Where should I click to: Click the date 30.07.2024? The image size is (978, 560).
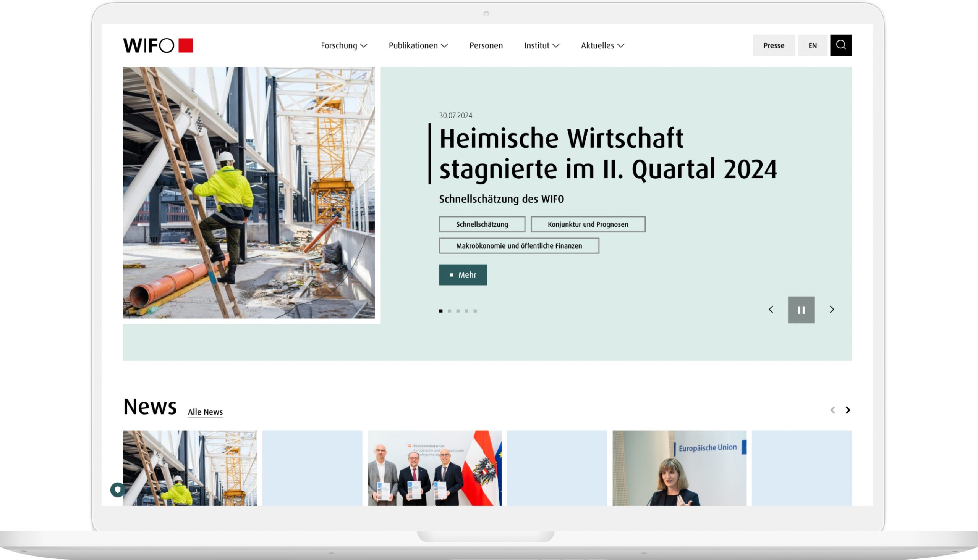[455, 115]
